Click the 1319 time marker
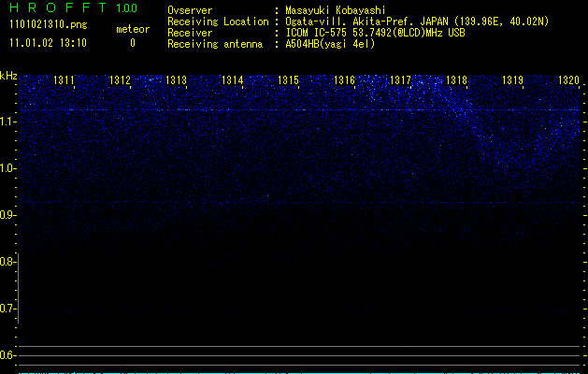Screen dimensions: 588x374 [512, 80]
